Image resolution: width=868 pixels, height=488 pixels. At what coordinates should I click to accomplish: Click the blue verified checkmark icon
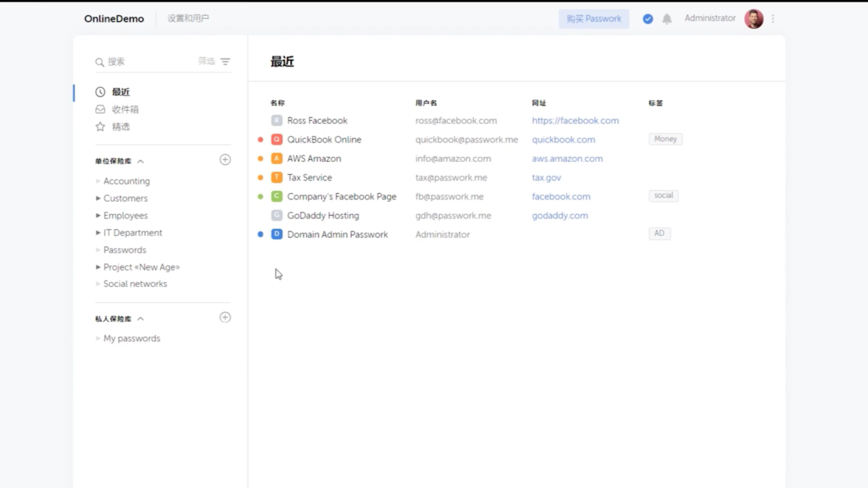[648, 19]
